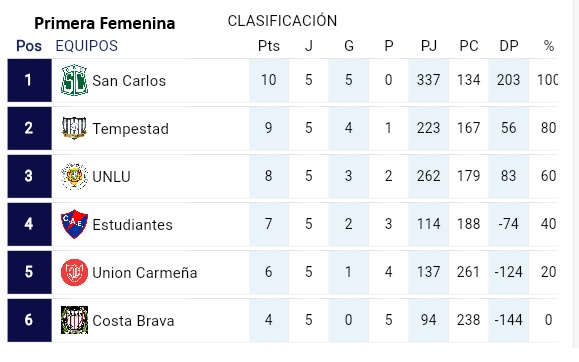Open the Union Carmeña team name

(144, 273)
